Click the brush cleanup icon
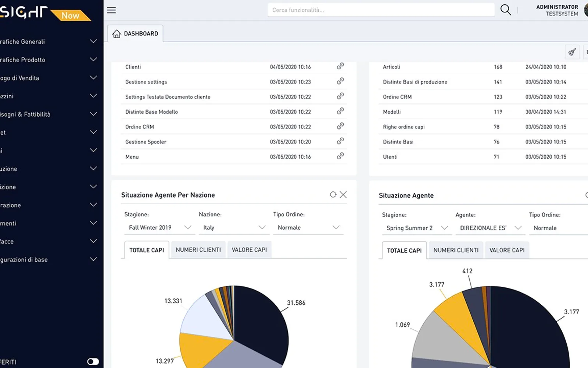This screenshot has height=368, width=588. (x=572, y=52)
